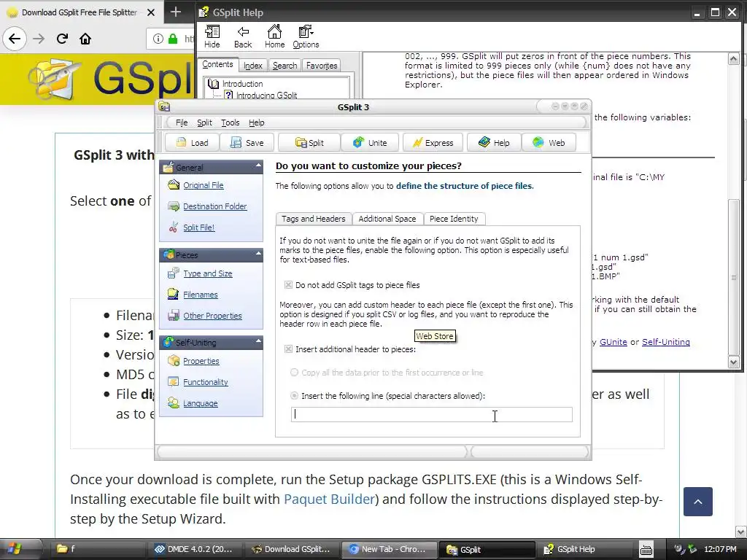Click the Help window scrollbar up arrow
Screen dimensions: 747x560
[734, 59]
